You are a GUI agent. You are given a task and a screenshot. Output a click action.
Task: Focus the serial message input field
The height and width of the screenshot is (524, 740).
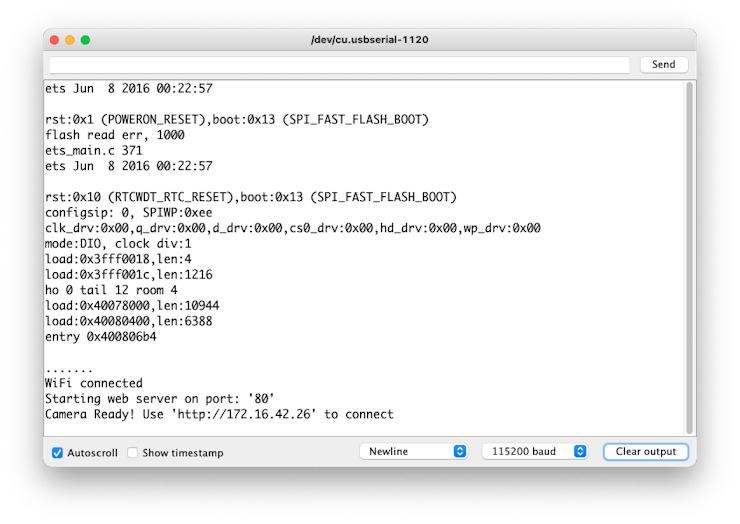click(x=339, y=65)
